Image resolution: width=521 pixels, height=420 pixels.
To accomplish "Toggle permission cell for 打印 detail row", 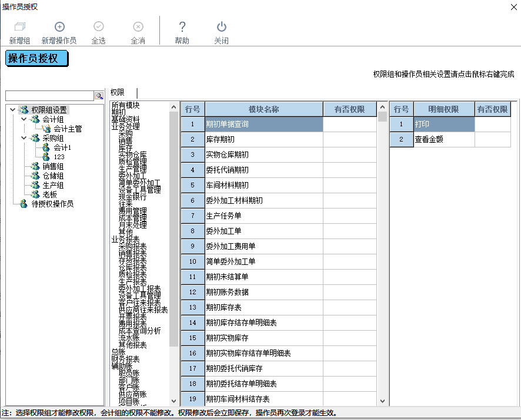I will click(492, 125).
